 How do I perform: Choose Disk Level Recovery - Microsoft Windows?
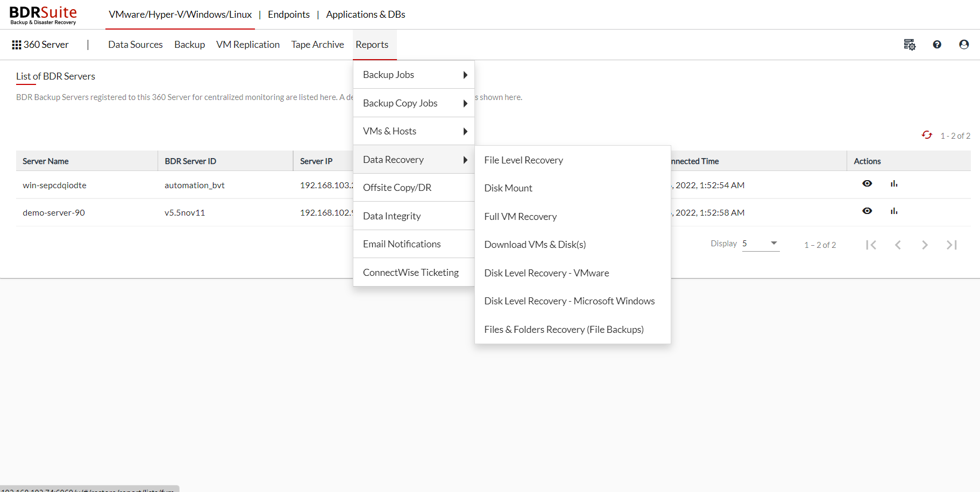573,301
